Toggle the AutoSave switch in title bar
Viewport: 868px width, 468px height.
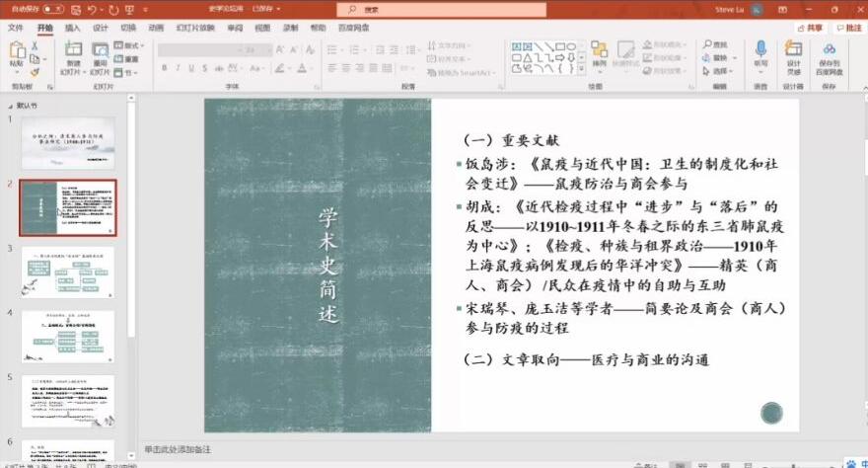(x=52, y=9)
